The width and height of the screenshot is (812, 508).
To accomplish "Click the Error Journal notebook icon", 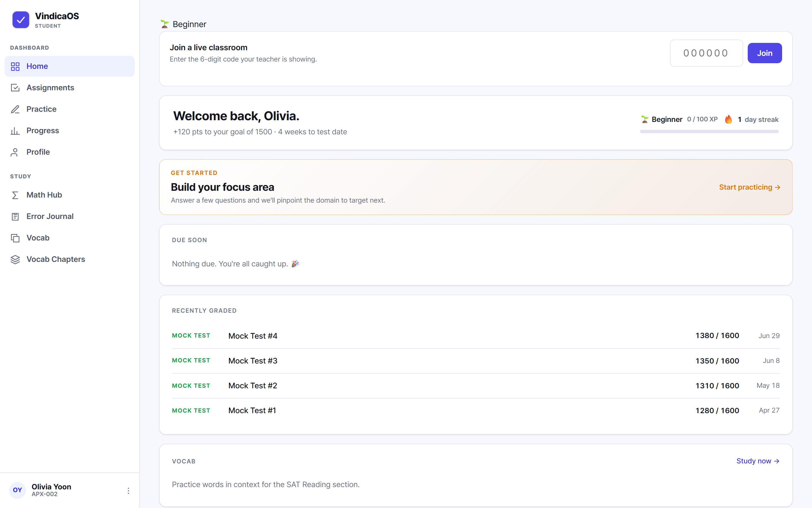I will [x=15, y=217].
